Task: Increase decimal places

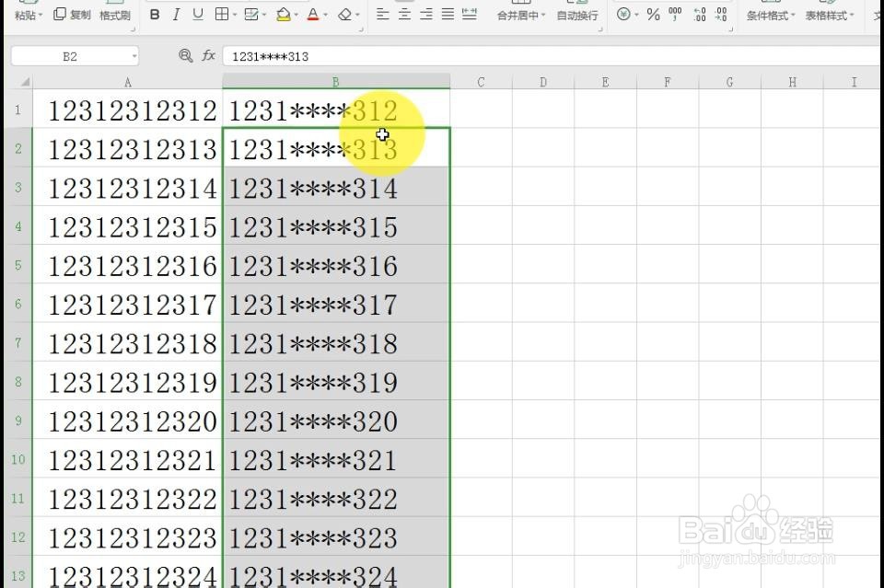Action: [x=700, y=14]
